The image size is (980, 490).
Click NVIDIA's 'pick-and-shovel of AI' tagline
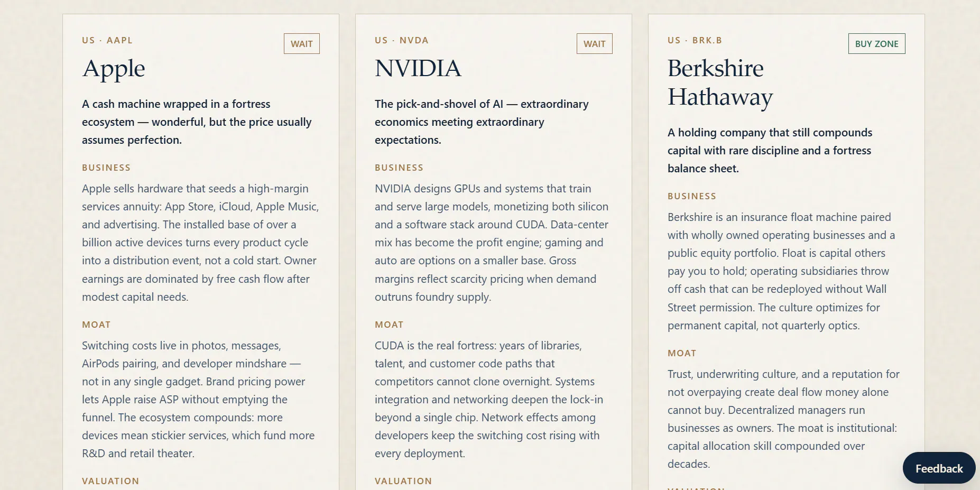coord(482,122)
